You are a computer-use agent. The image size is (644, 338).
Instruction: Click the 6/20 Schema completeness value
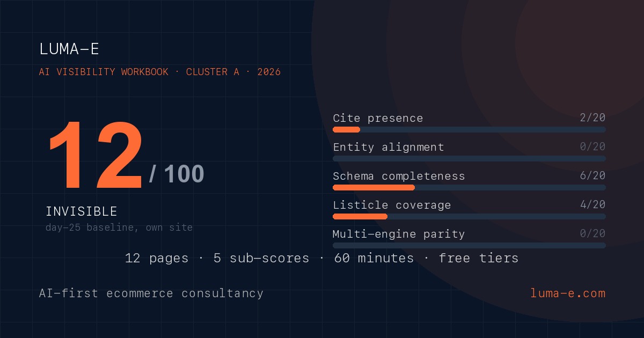coord(592,175)
